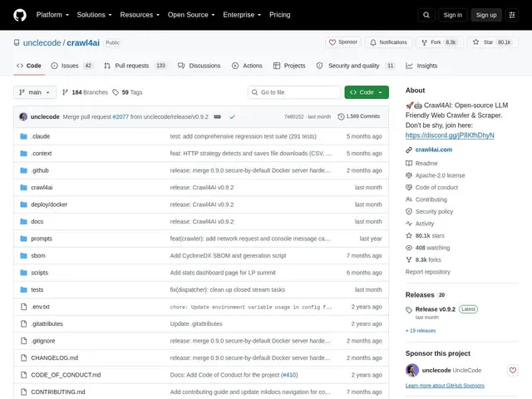Open CODE_OF_CONDUCT.md file
Image resolution: width=532 pixels, height=399 pixels.
click(66, 375)
